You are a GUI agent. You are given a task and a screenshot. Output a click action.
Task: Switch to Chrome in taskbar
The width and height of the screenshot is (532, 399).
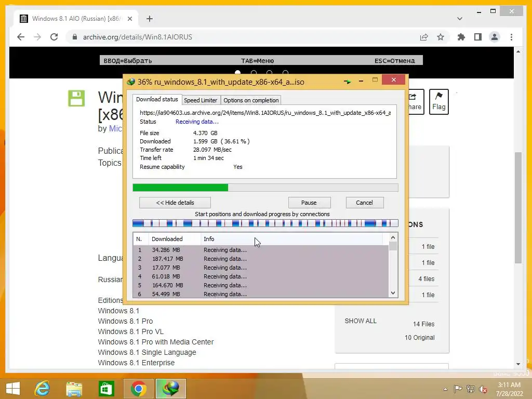coord(138,389)
